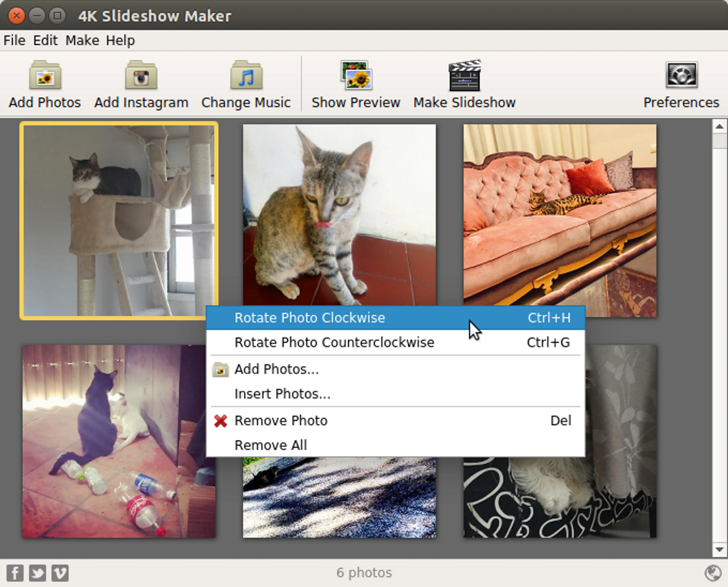Choose Insert Photos... menu item
The image size is (728, 587).
point(282,394)
